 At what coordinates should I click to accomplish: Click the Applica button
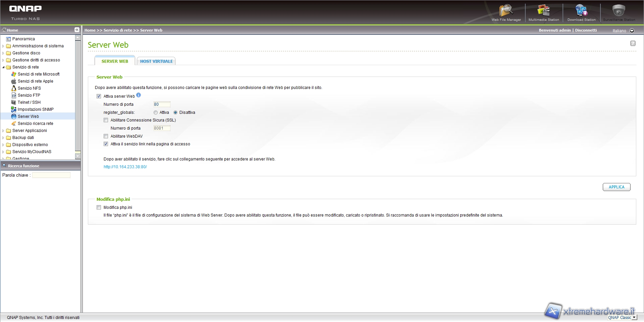pyautogui.click(x=616, y=187)
